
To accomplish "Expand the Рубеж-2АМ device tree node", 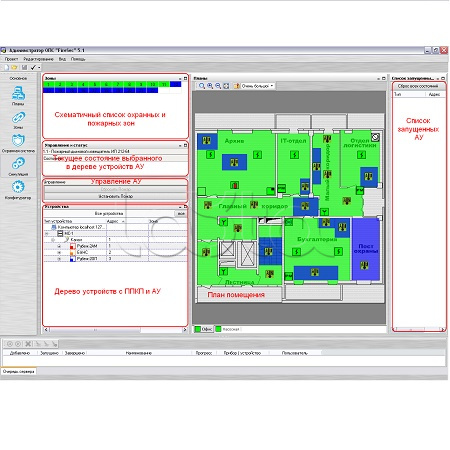I will [x=59, y=246].
